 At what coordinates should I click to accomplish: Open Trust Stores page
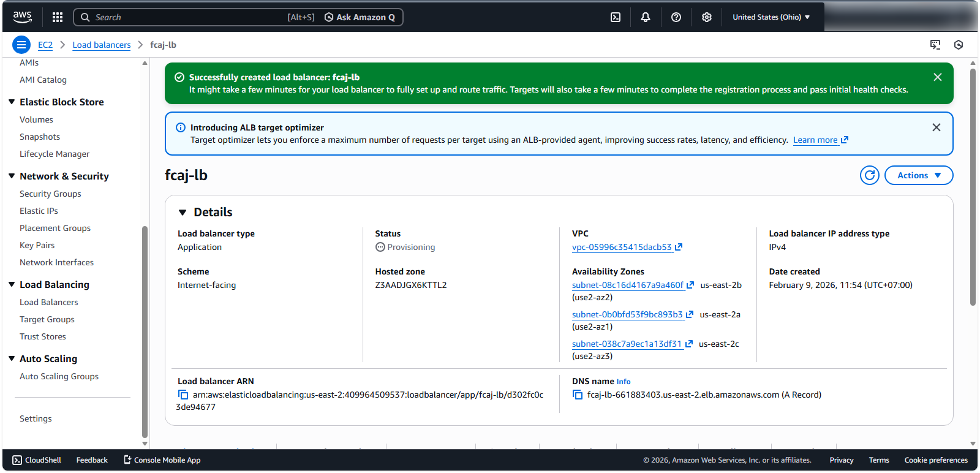click(x=43, y=336)
